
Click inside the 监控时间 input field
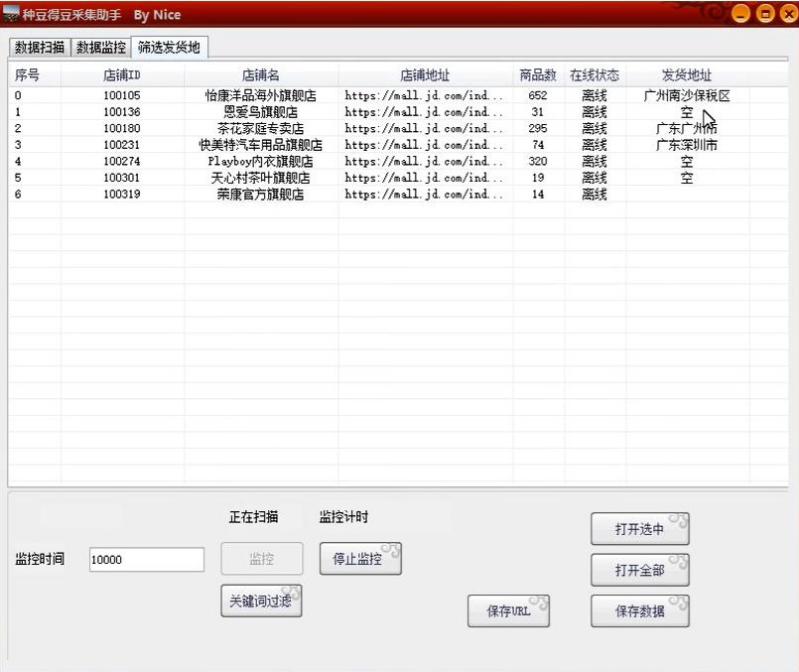(x=146, y=559)
